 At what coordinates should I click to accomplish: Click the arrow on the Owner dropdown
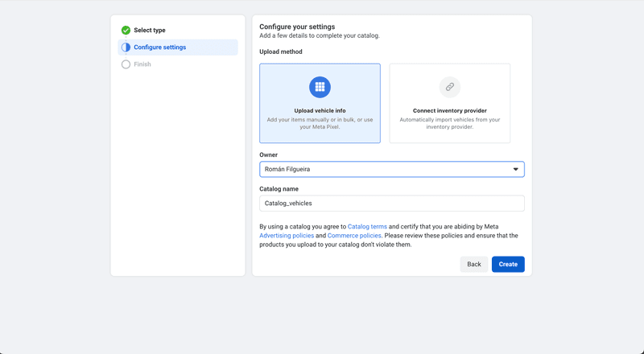click(515, 169)
